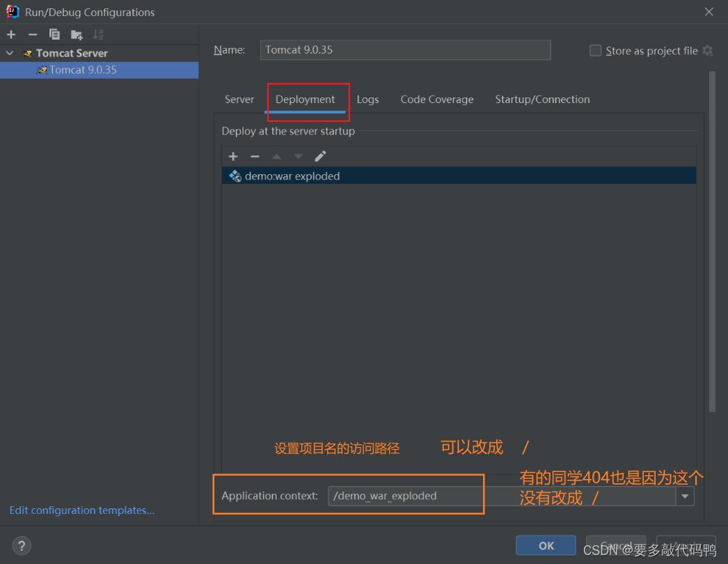The image size is (728, 564).
Task: Select Tomcat 9.0.35 configuration in tree
Action: tap(100, 70)
